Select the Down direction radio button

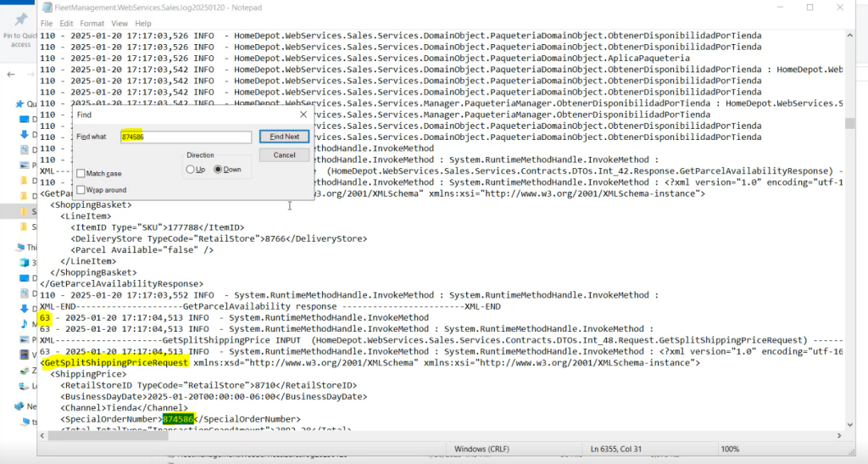tap(218, 170)
